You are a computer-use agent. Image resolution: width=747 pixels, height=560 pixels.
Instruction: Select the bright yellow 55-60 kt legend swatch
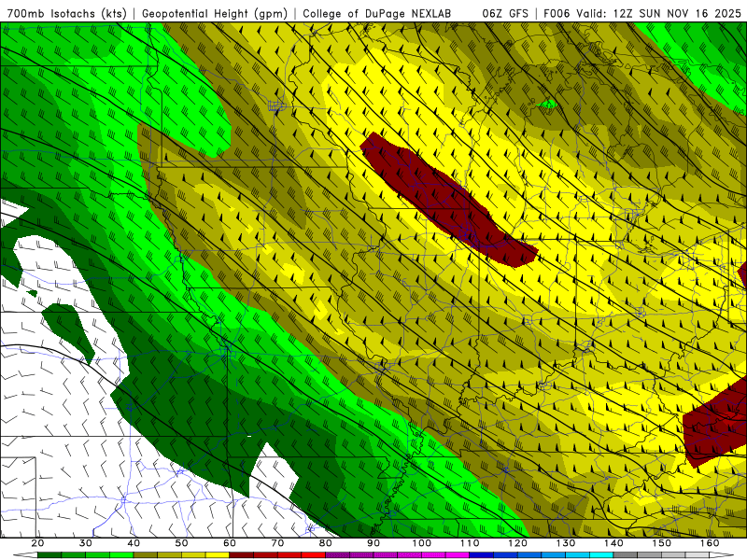pyautogui.click(x=218, y=555)
